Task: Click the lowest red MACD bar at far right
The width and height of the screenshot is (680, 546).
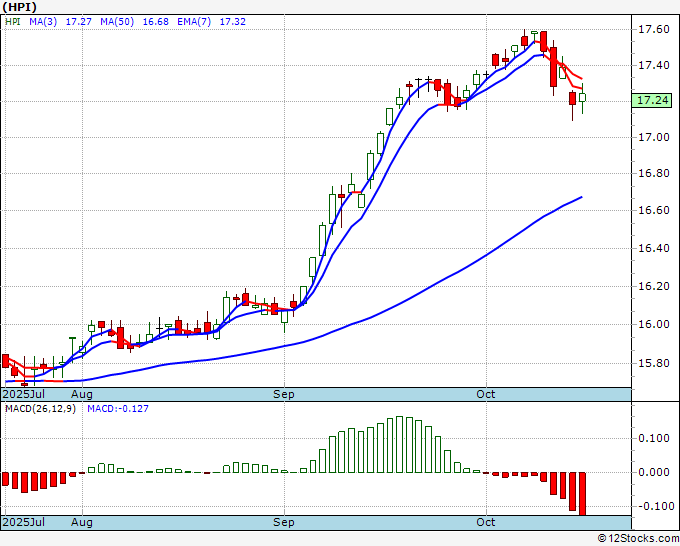Action: [582, 494]
